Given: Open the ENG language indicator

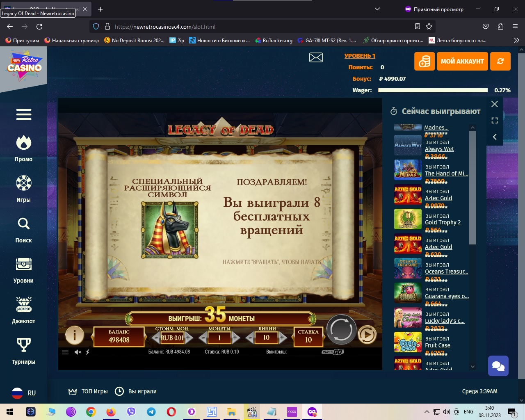Looking at the screenshot, I should (468, 412).
